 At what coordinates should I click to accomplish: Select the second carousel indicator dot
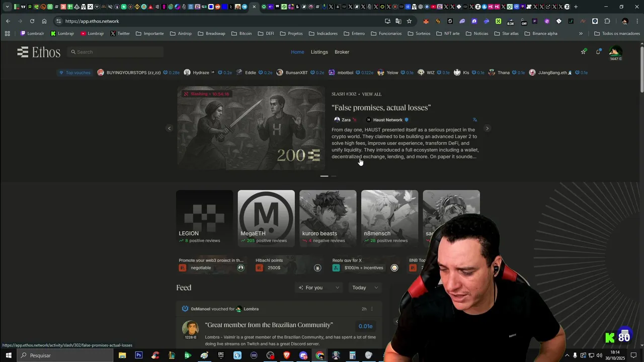click(334, 176)
